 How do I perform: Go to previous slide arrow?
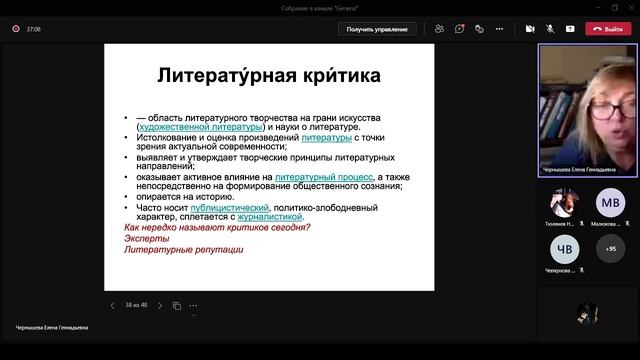112,306
